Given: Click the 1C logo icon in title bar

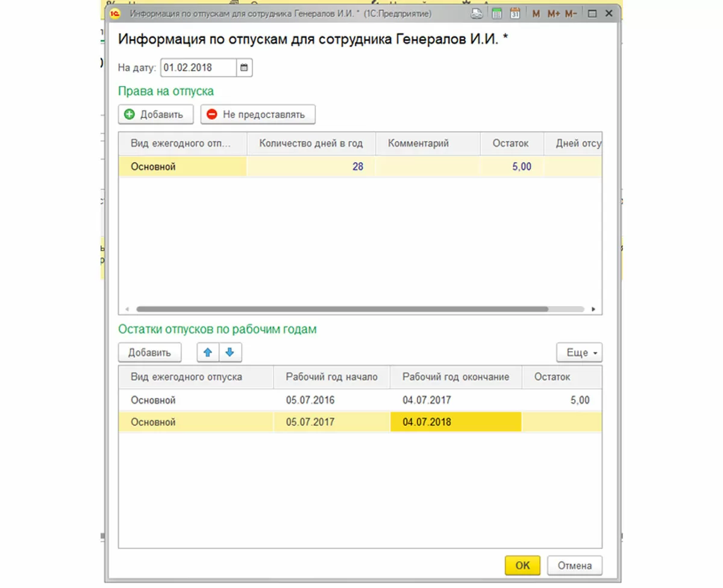Looking at the screenshot, I should pyautogui.click(x=116, y=13).
